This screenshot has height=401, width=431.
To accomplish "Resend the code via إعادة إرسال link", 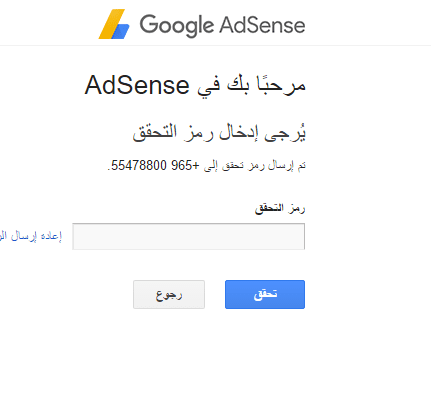I will pos(31,236).
